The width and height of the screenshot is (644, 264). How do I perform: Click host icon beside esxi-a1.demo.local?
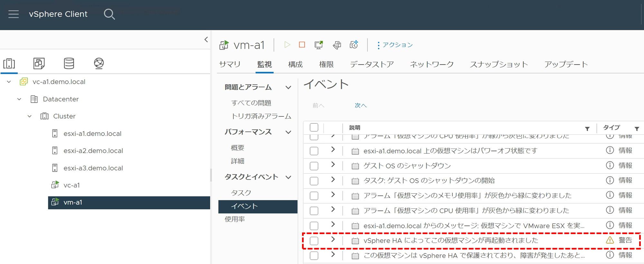click(x=55, y=133)
